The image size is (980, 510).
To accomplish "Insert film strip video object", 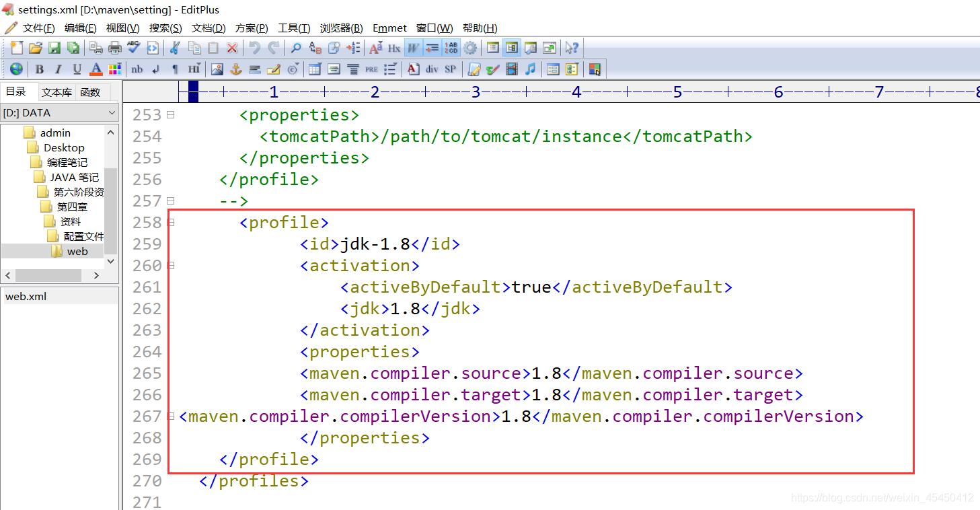I will pyautogui.click(x=512, y=69).
